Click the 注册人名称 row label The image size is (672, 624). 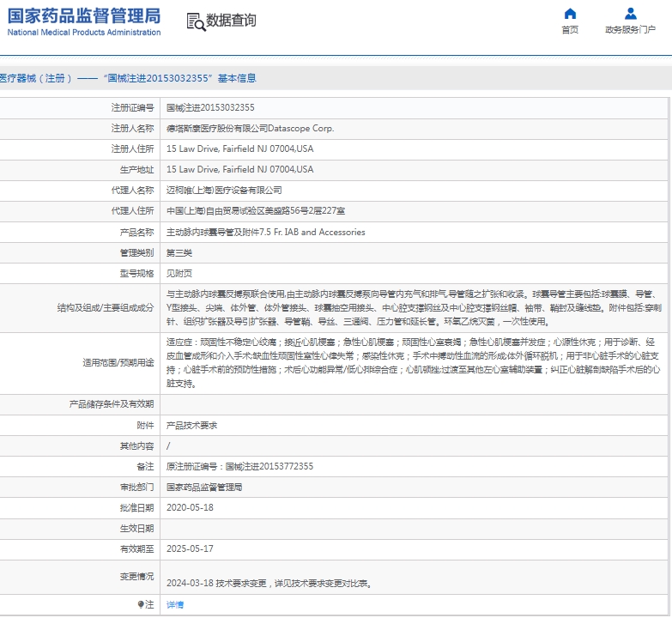[x=132, y=128]
